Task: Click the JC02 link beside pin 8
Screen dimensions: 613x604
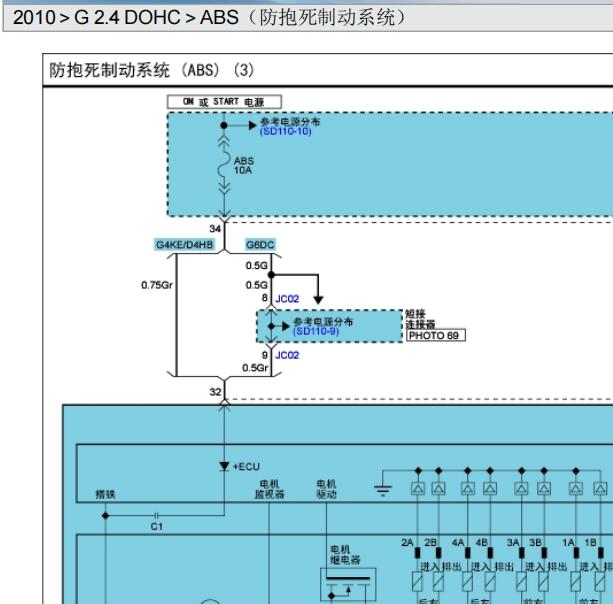Action: coord(287,299)
